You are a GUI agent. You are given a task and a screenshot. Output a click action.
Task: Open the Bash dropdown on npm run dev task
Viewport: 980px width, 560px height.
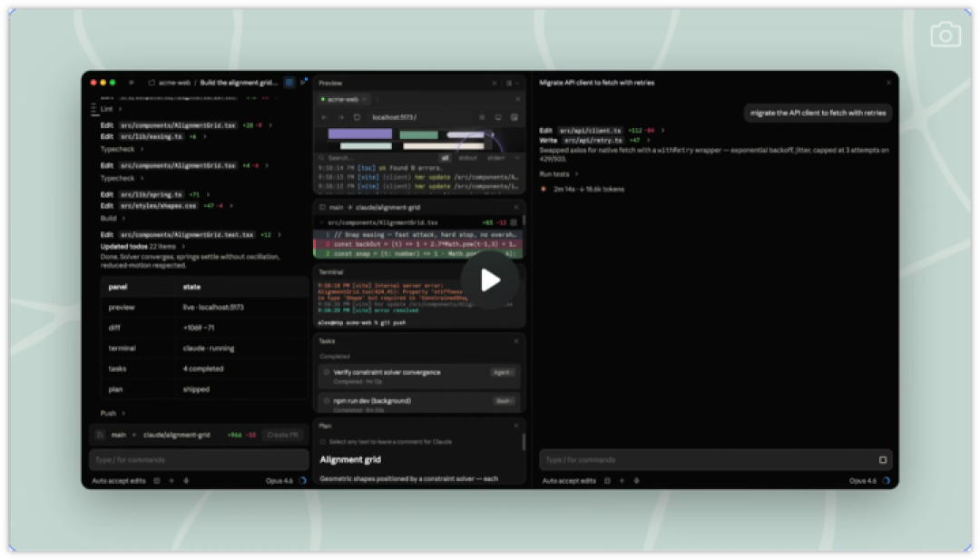pos(504,400)
